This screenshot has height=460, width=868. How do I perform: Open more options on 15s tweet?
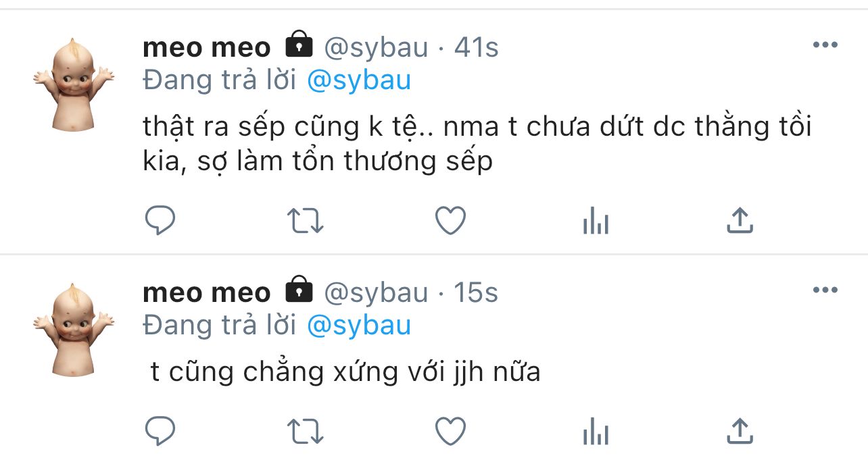[825, 290]
